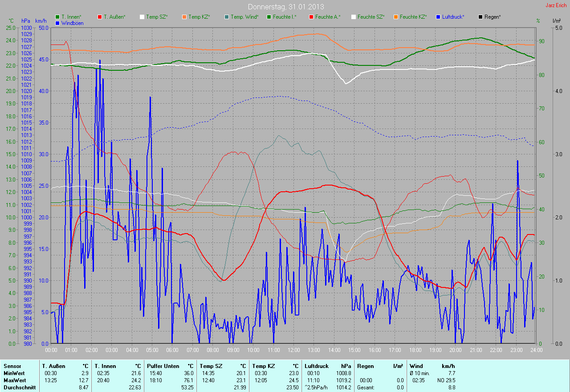Click the T. Außen maximum value 12.7
The height and width of the screenshot is (392, 570).
click(x=83, y=380)
